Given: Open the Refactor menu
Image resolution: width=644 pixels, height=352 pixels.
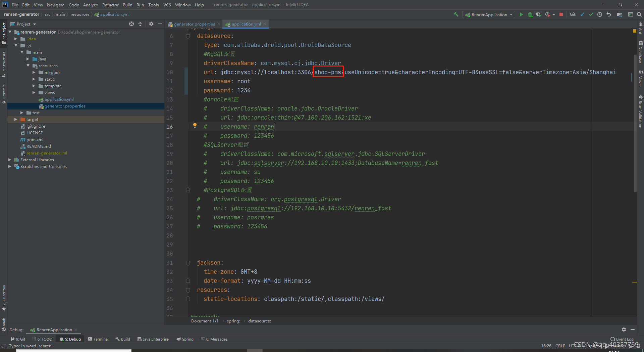Looking at the screenshot, I should (x=110, y=5).
